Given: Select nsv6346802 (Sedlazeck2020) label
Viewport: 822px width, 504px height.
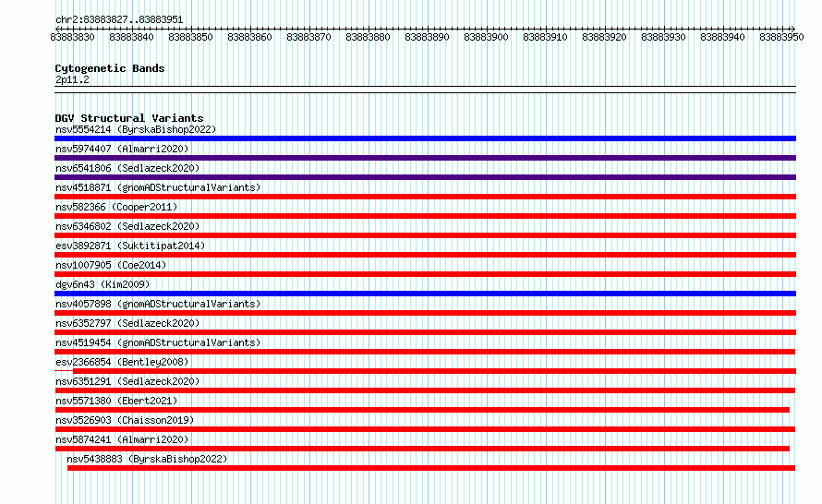Looking at the screenshot, I should click(127, 226).
